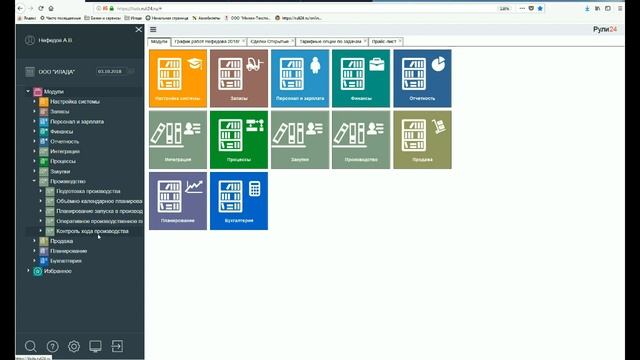Image resolution: width=640 pixels, height=360 pixels.
Task: Switch to Тарифные опции по задачам tab
Action: pyautogui.click(x=331, y=42)
